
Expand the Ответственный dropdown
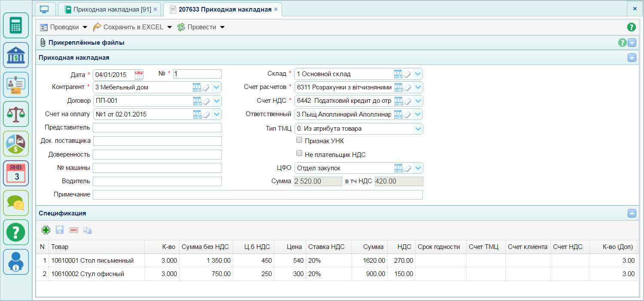(x=418, y=114)
